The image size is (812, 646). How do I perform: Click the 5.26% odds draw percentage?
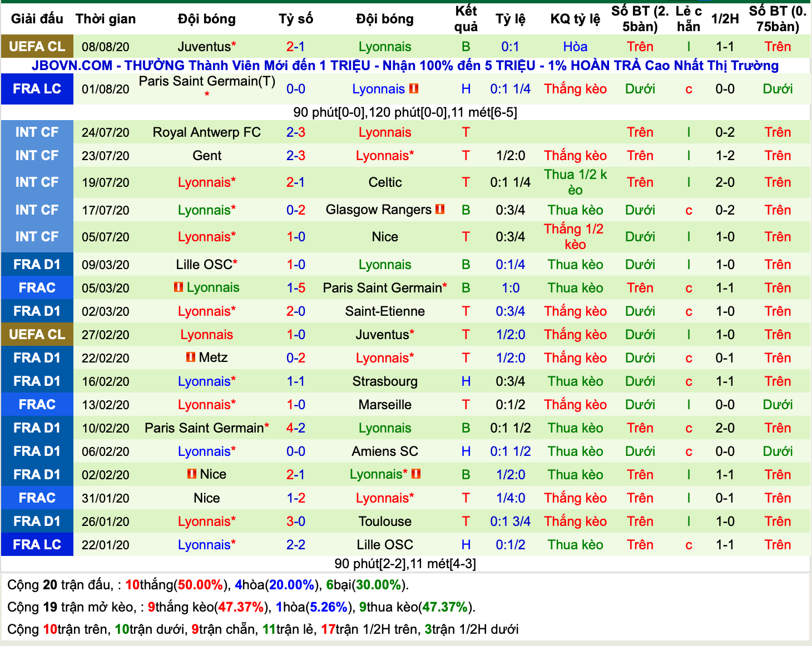point(329,607)
